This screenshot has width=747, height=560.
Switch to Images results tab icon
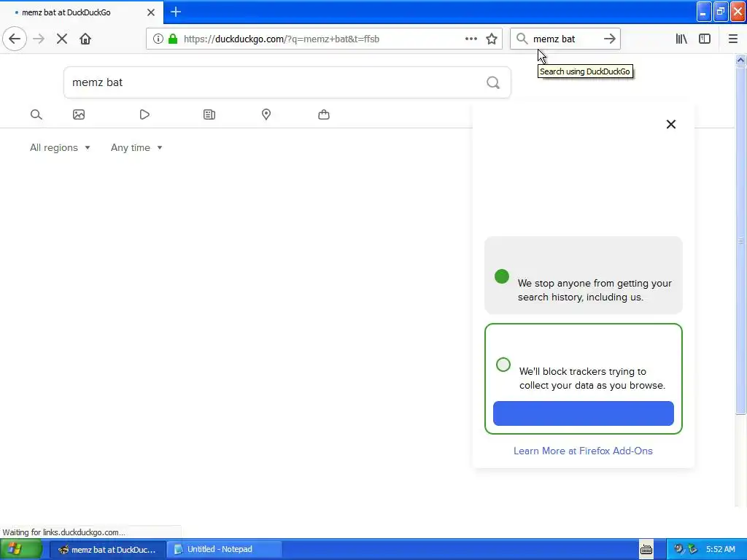79,114
